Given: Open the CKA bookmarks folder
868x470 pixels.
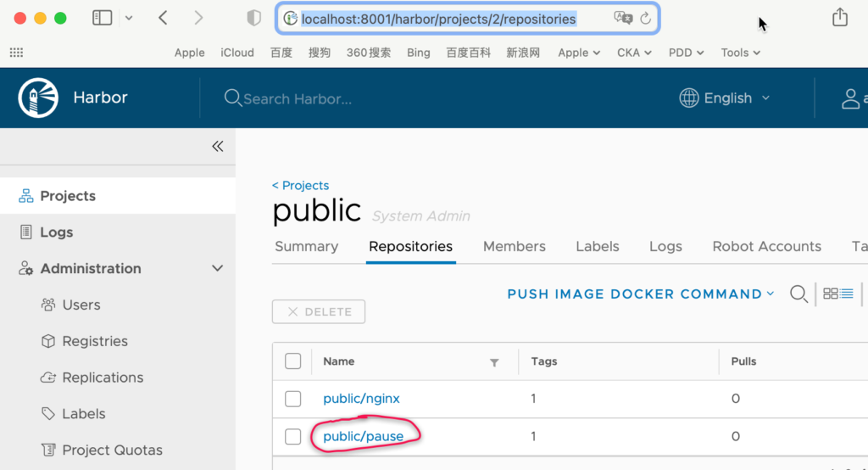Looking at the screenshot, I should pyautogui.click(x=634, y=53).
